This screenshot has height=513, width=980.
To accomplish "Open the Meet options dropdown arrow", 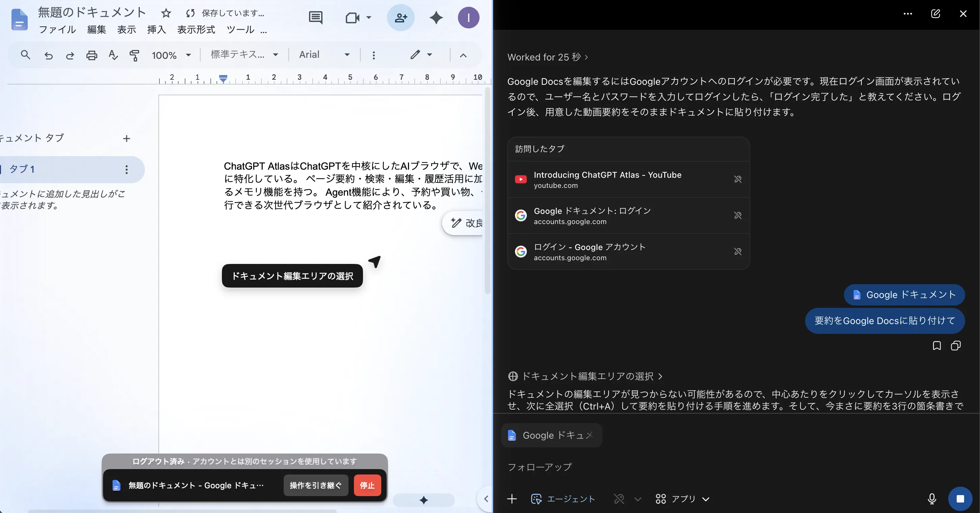I will [x=369, y=18].
